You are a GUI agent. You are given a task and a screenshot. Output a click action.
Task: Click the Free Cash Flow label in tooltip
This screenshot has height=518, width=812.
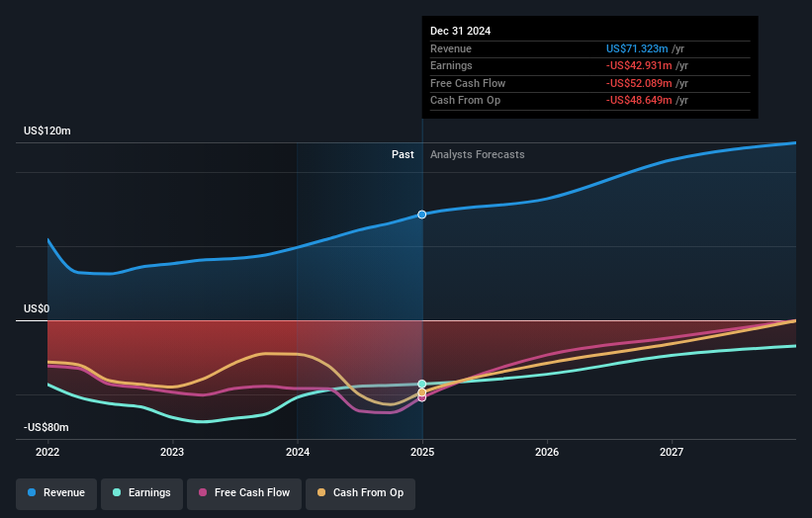point(468,83)
